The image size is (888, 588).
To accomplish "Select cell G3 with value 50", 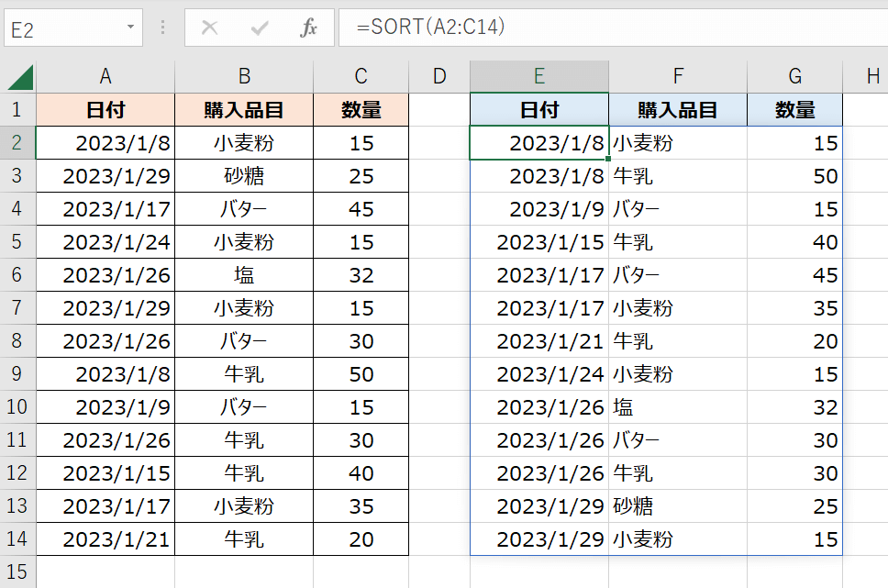I will (794, 176).
